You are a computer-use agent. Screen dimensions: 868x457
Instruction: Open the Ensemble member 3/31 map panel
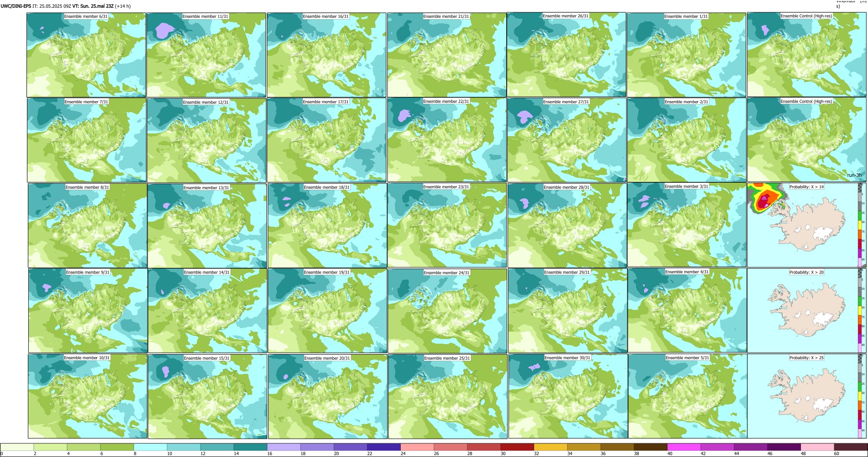(687, 225)
